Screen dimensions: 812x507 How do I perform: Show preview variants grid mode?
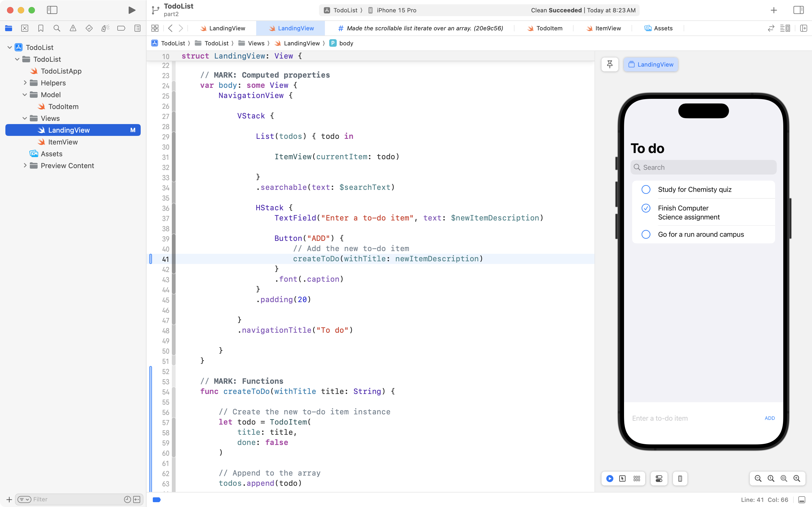[636, 479]
